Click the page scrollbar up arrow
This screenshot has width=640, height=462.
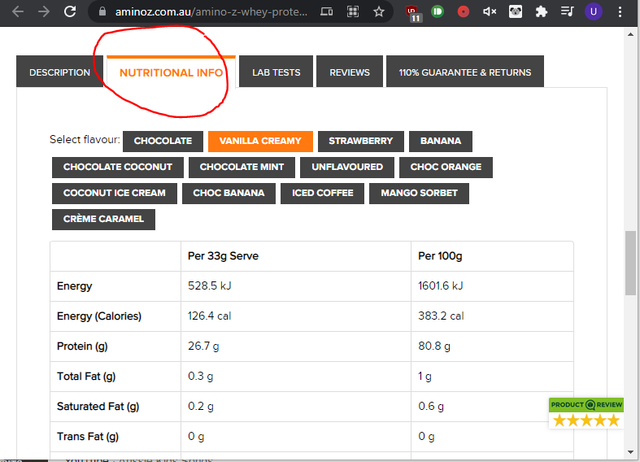[631, 34]
